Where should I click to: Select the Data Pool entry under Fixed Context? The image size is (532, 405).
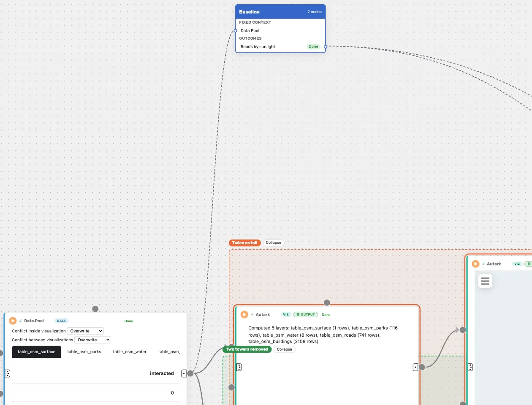pos(250,31)
